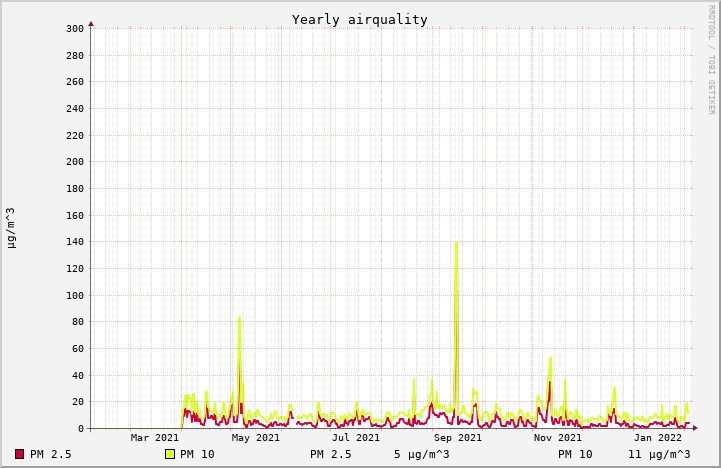The image size is (721, 468).
Task: Click the 60 y-axis label
Action: [78, 348]
